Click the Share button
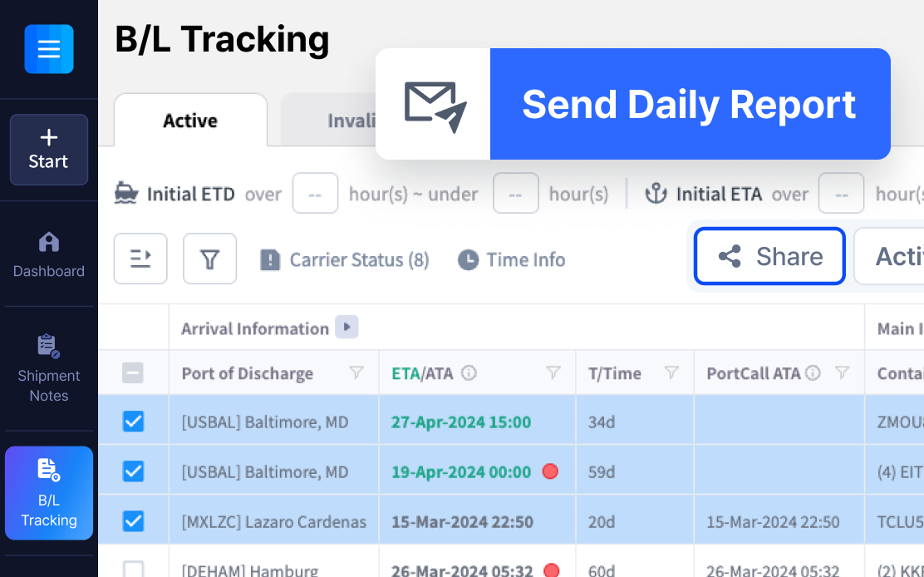Image resolution: width=924 pixels, height=577 pixels. pyautogui.click(x=769, y=256)
